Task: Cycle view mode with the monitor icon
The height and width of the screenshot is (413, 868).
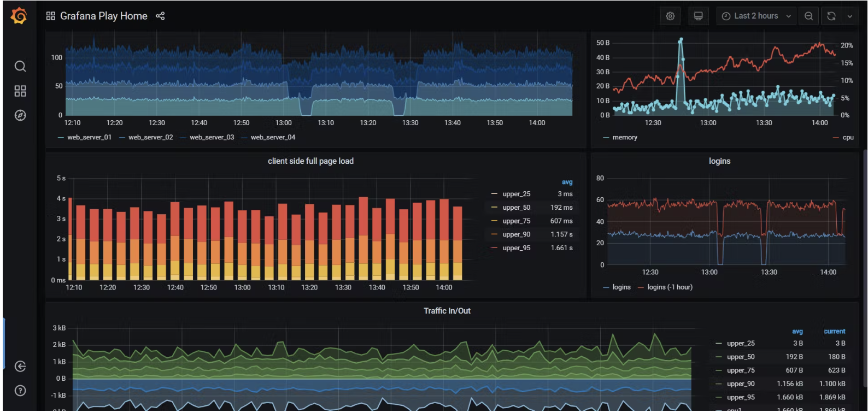Action: [x=698, y=16]
